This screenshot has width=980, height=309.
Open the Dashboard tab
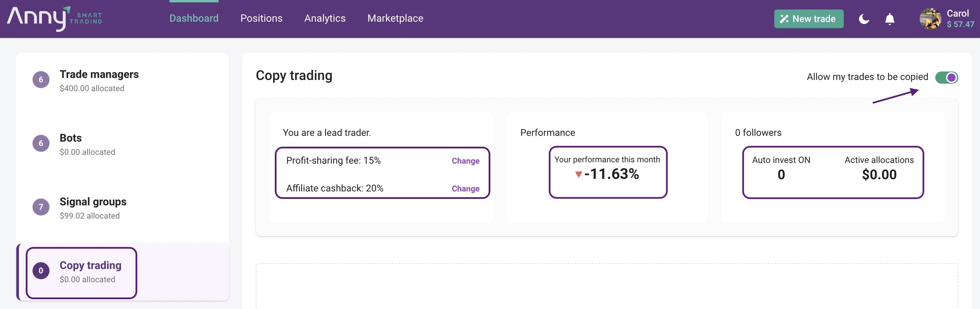click(x=193, y=18)
